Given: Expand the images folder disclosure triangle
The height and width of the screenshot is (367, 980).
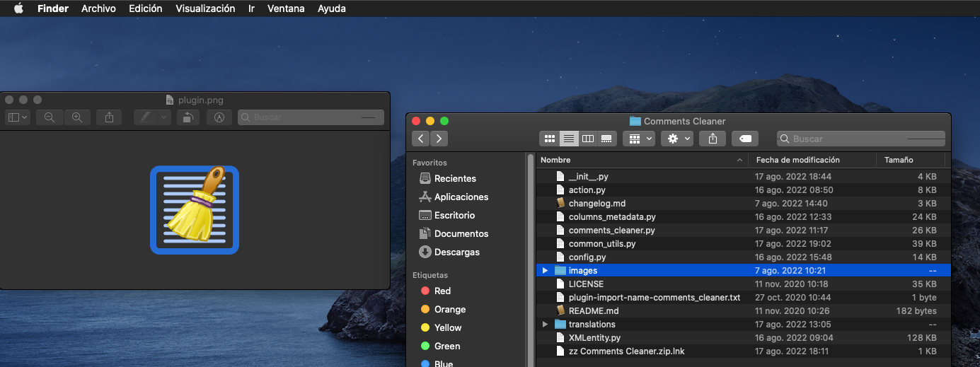Looking at the screenshot, I should tap(545, 271).
